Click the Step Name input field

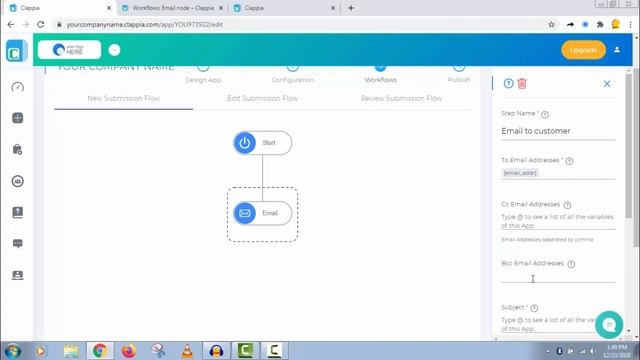pyautogui.click(x=558, y=131)
